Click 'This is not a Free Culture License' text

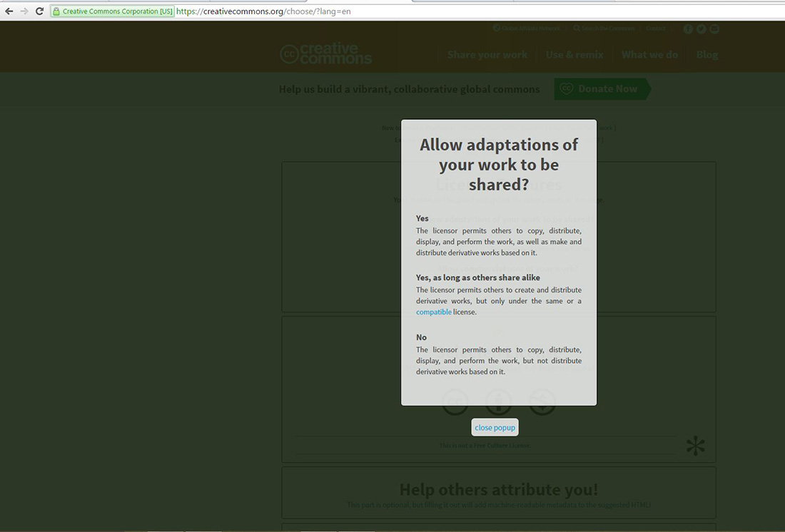pos(485,446)
